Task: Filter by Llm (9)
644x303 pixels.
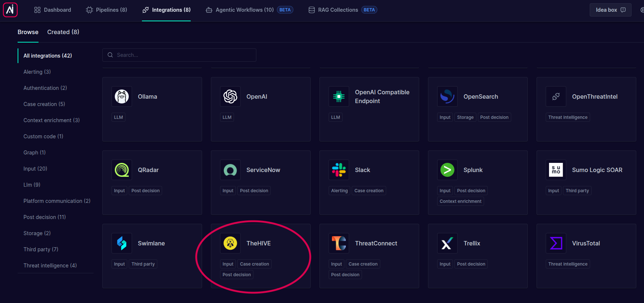Action: pyautogui.click(x=32, y=185)
